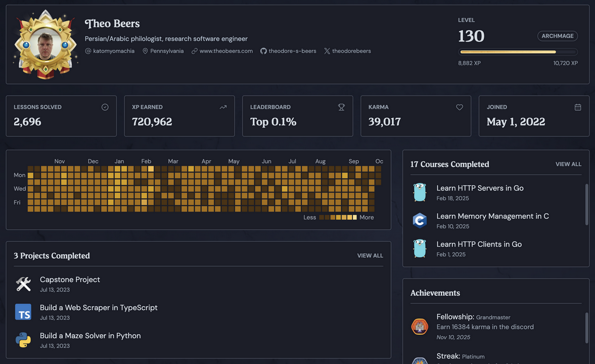
Task: Click the @ username icon before katomyomachia
Action: (x=88, y=51)
